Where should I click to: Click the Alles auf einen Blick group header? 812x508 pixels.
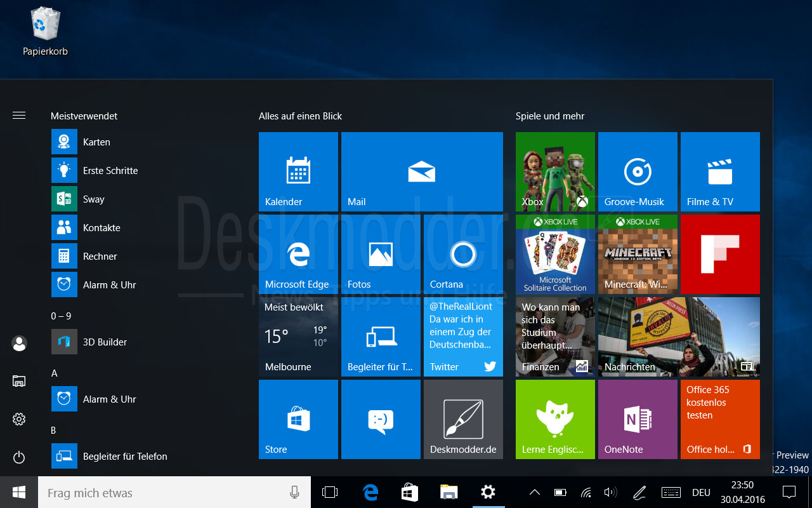pyautogui.click(x=300, y=116)
